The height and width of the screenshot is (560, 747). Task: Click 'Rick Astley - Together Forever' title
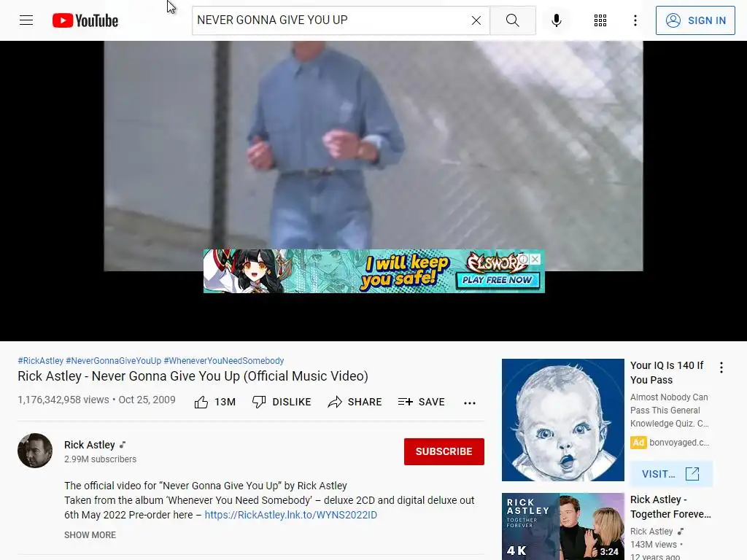670,507
